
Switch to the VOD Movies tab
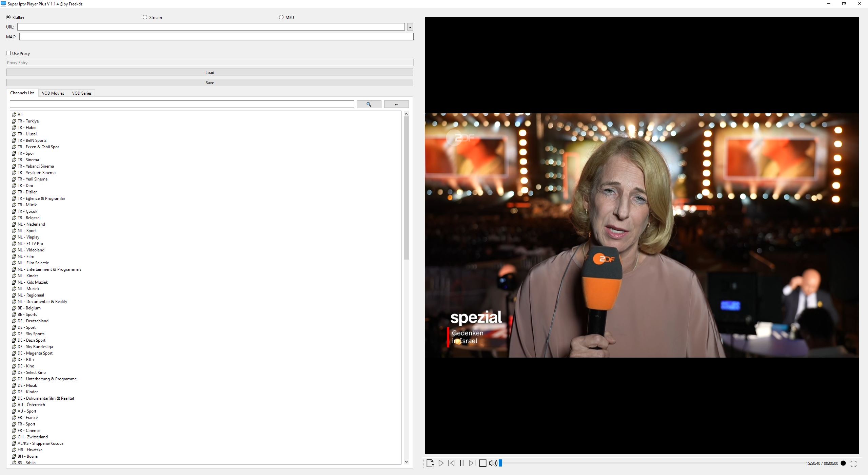tap(53, 93)
